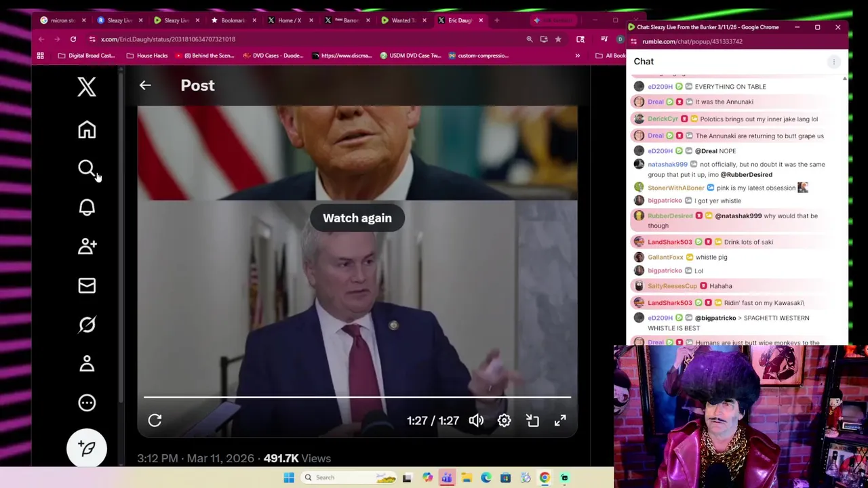
Task: Open Digital Broad Cast bookmark folder
Action: point(87,56)
